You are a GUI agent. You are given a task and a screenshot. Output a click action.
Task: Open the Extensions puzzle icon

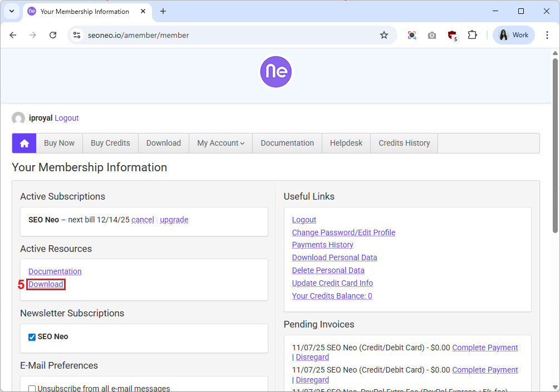click(x=472, y=35)
